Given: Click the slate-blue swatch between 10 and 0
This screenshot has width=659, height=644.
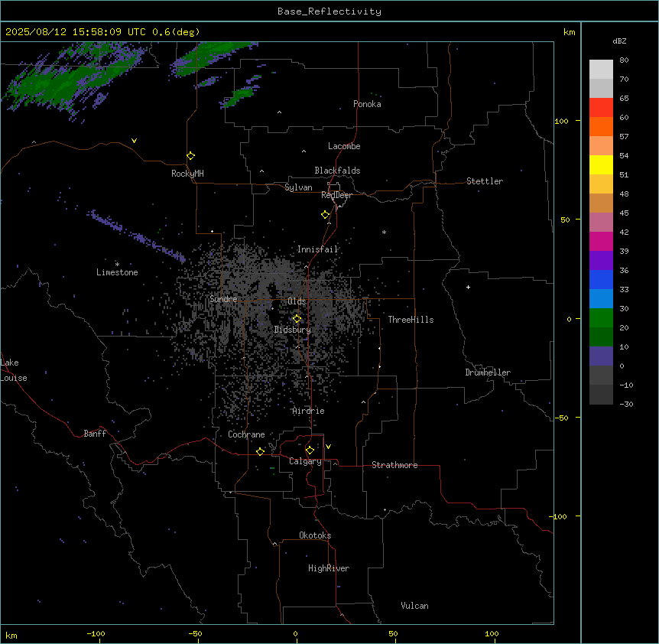Looking at the screenshot, I should click(x=601, y=356).
